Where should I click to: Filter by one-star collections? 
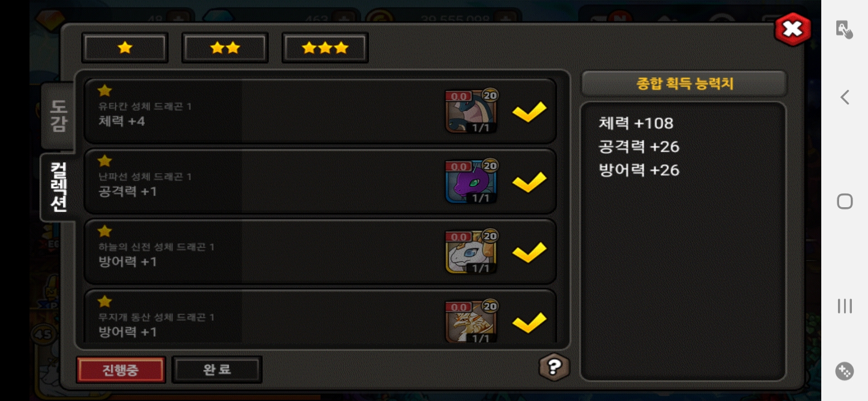[x=125, y=48]
